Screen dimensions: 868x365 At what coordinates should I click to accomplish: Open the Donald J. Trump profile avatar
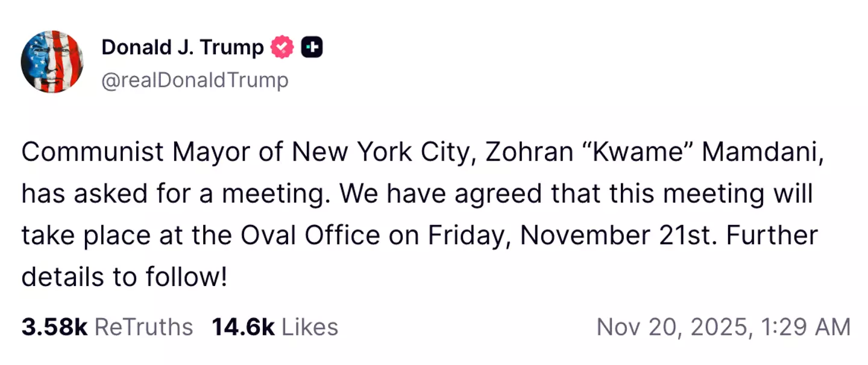click(x=52, y=62)
